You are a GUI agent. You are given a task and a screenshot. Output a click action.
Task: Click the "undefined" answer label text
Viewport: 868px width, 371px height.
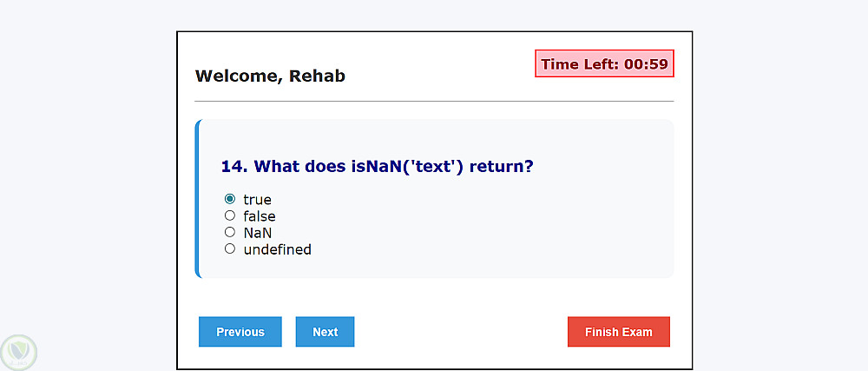277,249
